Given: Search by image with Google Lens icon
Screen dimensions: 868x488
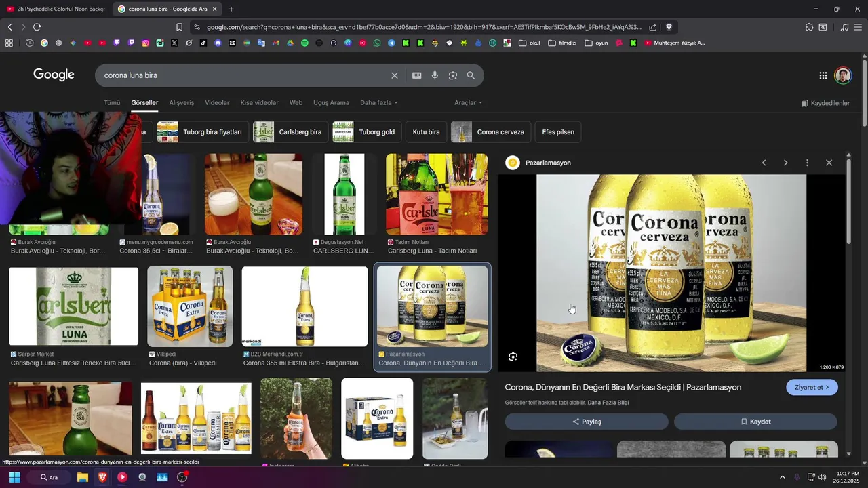Looking at the screenshot, I should click(x=453, y=75).
